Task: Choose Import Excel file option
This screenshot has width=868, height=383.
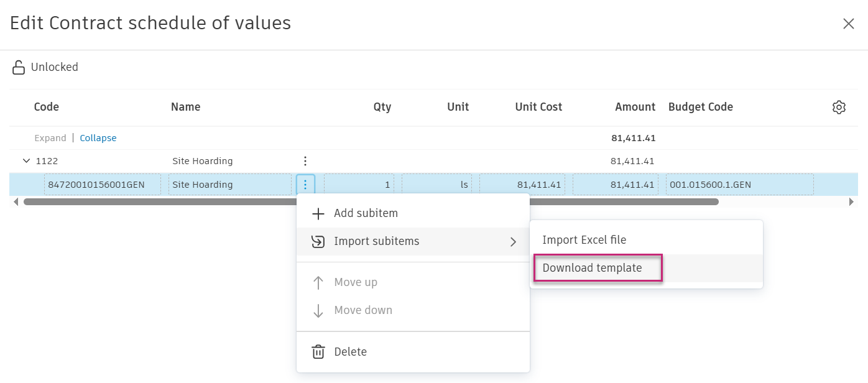Action: 584,240
